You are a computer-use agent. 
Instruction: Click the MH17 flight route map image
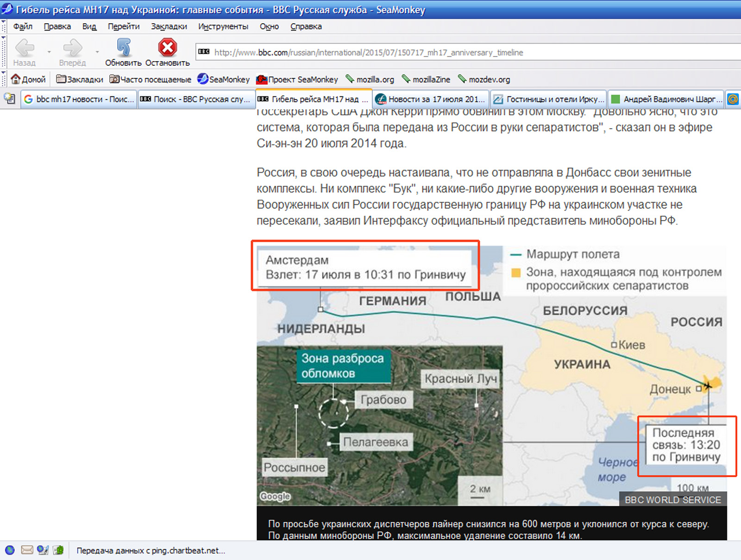[492, 375]
